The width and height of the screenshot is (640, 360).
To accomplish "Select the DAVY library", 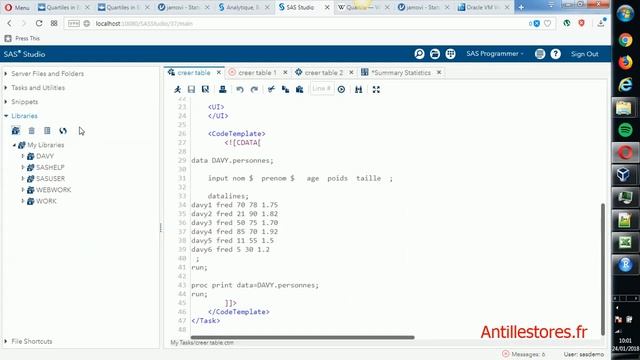I will click(44, 156).
